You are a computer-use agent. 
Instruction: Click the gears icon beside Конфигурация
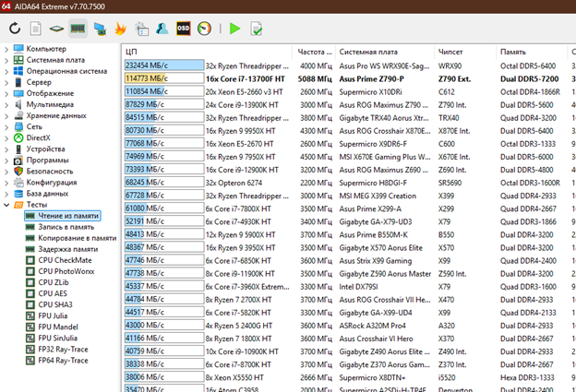tap(18, 182)
